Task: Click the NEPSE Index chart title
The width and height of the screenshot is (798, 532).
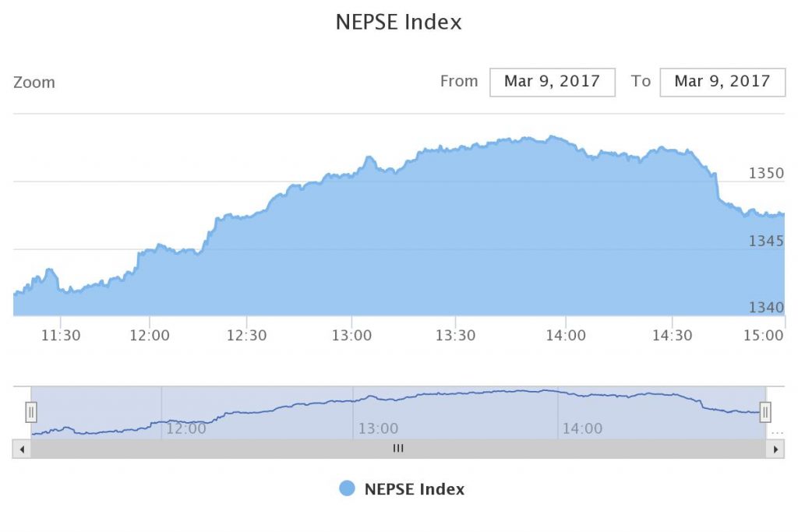Action: click(398, 22)
